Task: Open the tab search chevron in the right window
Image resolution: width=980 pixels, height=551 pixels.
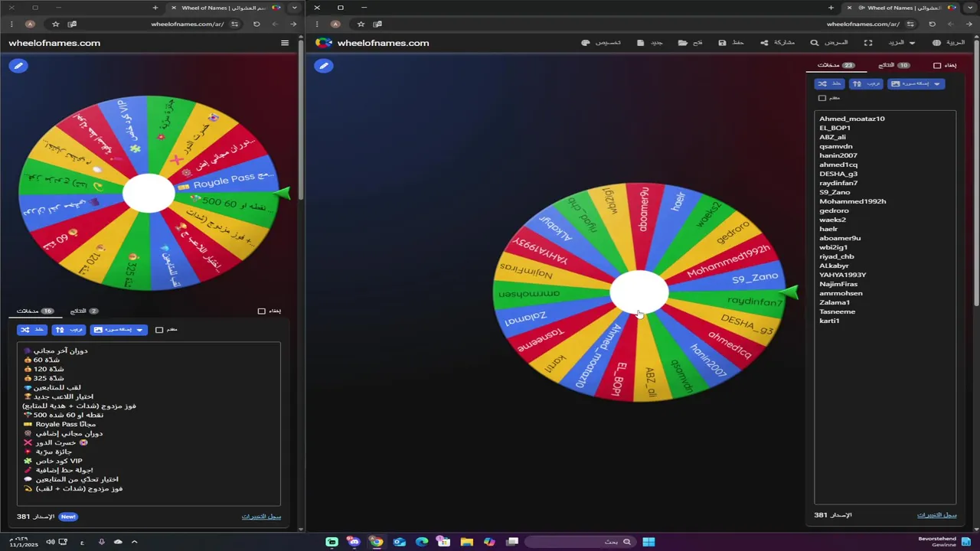Action: 969,8
